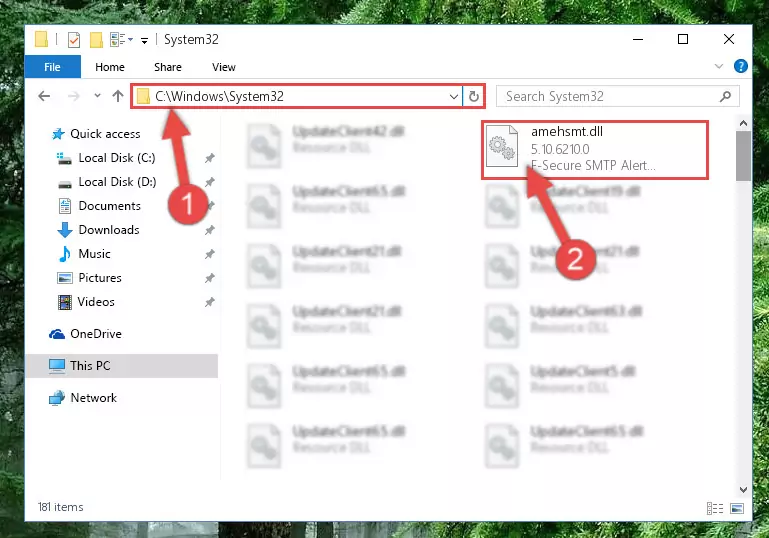Viewport: 769px width, 538px height.
Task: Switch to the View ribbon tab
Action: click(x=224, y=67)
